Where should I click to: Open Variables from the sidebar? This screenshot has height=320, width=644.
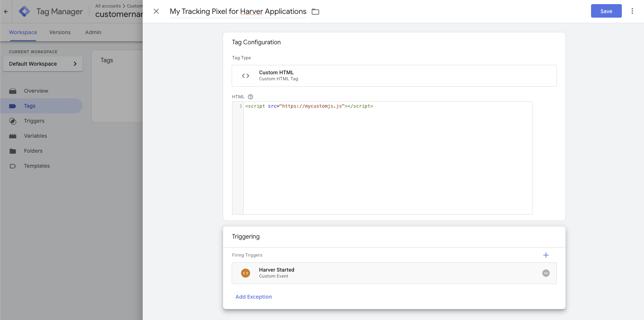click(35, 136)
